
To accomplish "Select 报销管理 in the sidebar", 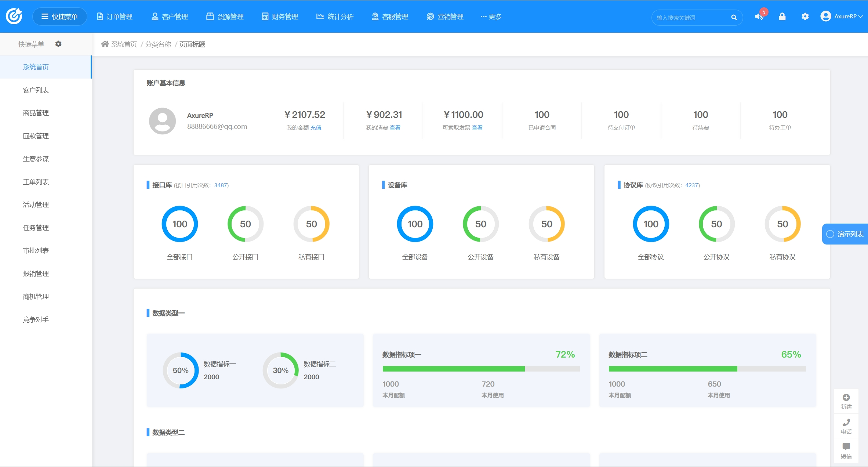I will (x=46, y=274).
